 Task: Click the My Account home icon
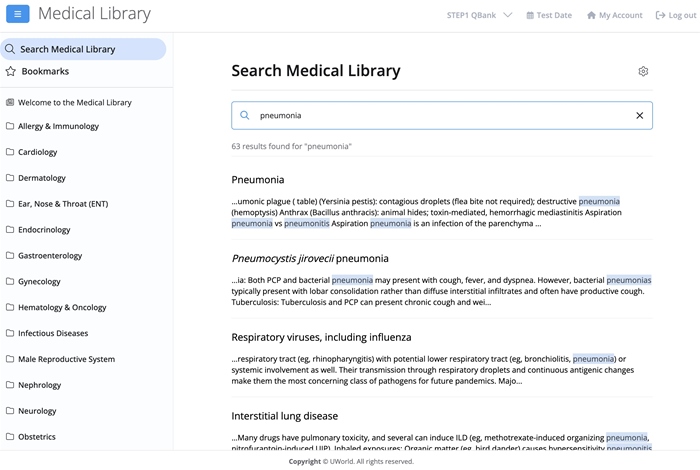(591, 16)
